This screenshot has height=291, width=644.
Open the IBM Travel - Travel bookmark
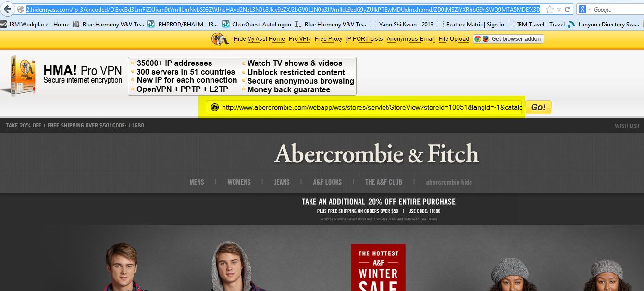[x=536, y=24]
